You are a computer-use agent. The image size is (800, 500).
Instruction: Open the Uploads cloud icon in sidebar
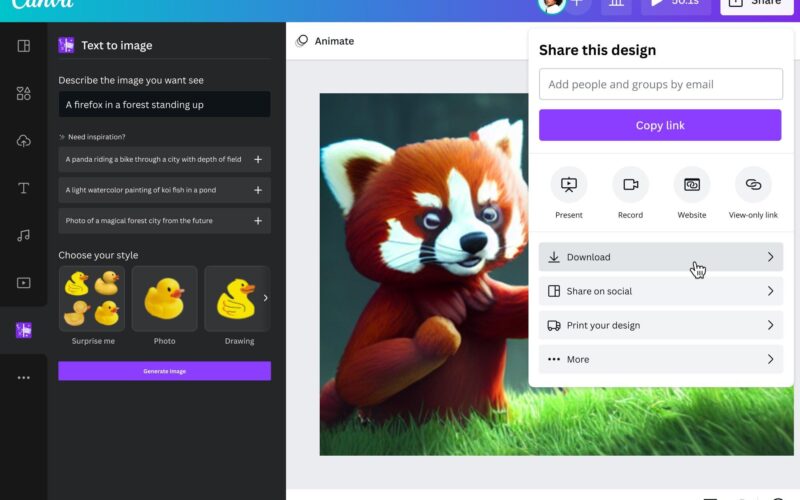click(23, 141)
